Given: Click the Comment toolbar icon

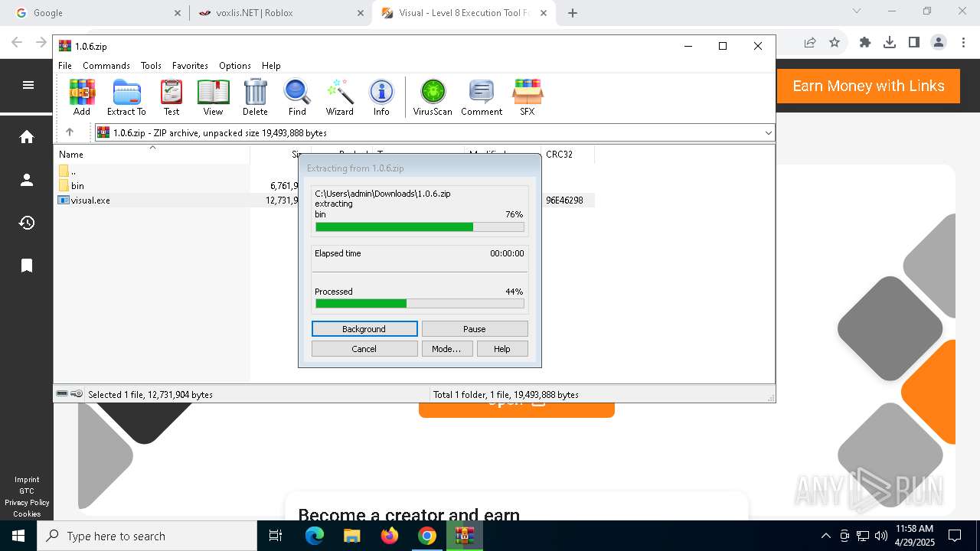Looking at the screenshot, I should [482, 97].
